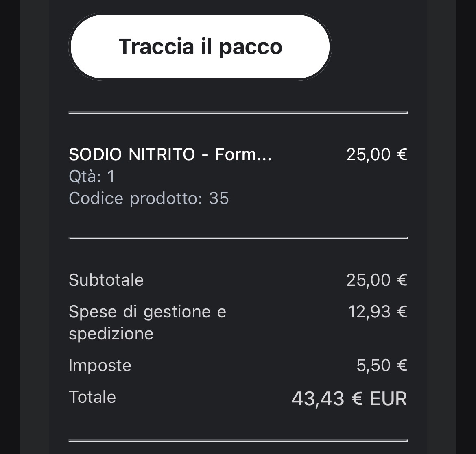Image resolution: width=476 pixels, height=454 pixels.
Task: Click the divider line above Subtotale
Action: pyautogui.click(x=238, y=237)
